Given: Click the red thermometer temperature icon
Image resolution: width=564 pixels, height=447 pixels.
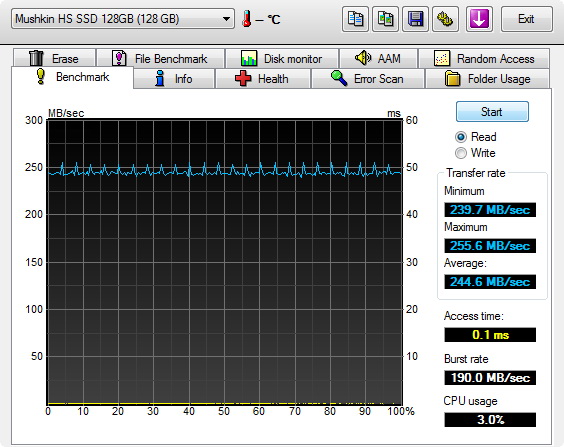Looking at the screenshot, I should pyautogui.click(x=247, y=19).
